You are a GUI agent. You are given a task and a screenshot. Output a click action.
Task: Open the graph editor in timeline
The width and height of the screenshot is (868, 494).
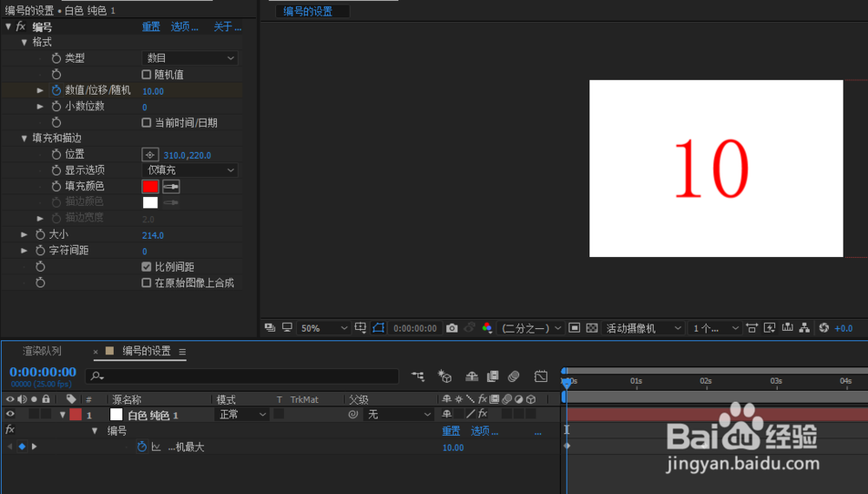coord(541,377)
